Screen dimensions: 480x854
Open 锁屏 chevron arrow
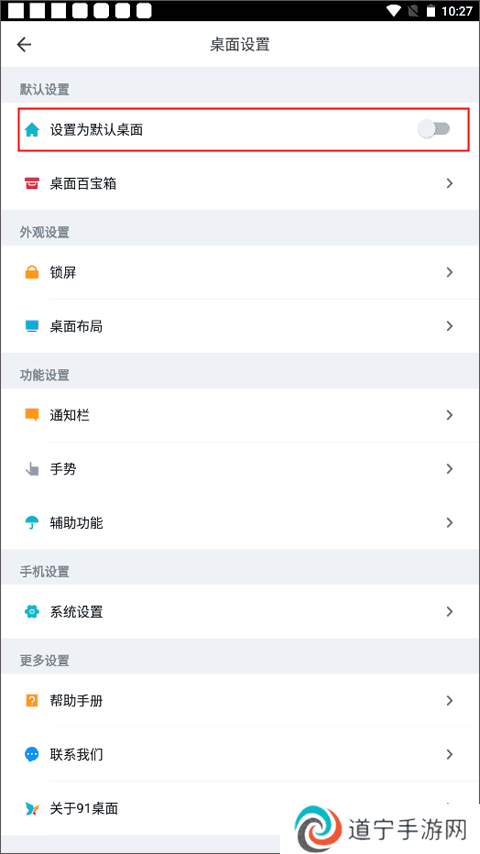449,272
